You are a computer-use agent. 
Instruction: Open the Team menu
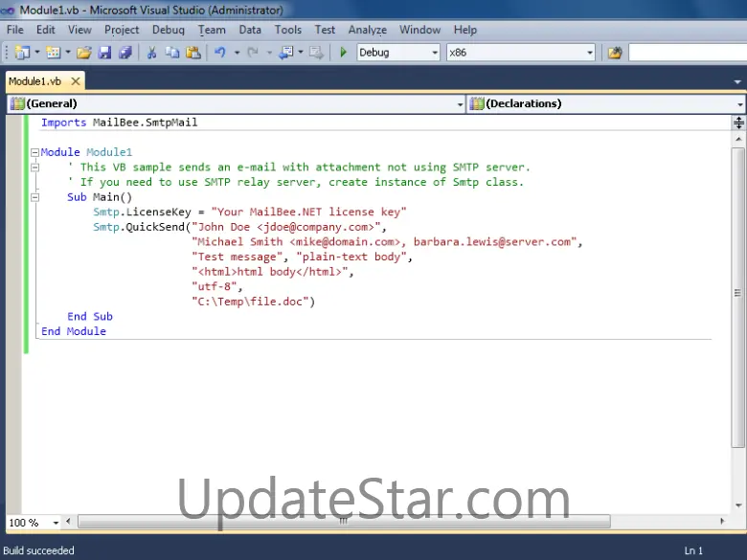212,30
